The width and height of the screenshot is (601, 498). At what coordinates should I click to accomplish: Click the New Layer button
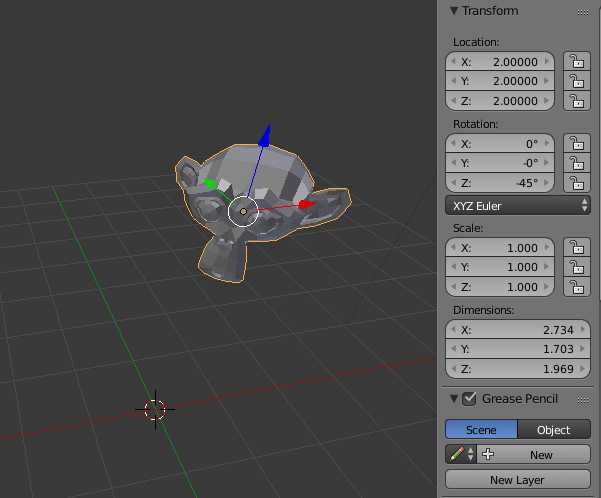tap(518, 480)
